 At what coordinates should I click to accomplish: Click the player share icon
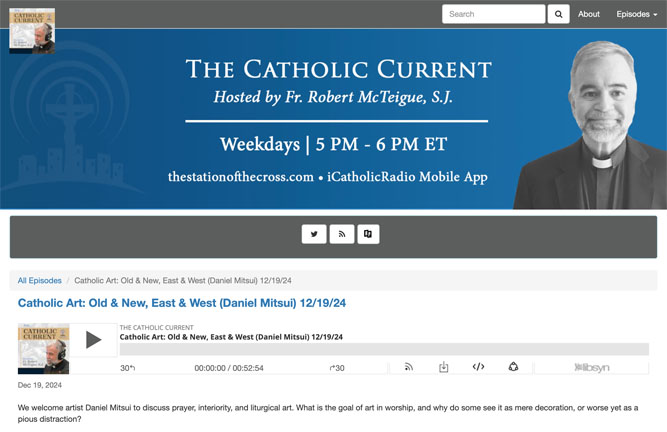tap(513, 367)
